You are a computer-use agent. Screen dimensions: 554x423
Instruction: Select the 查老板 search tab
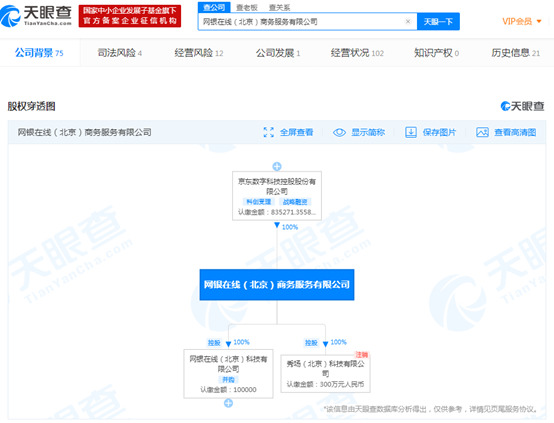(x=247, y=7)
